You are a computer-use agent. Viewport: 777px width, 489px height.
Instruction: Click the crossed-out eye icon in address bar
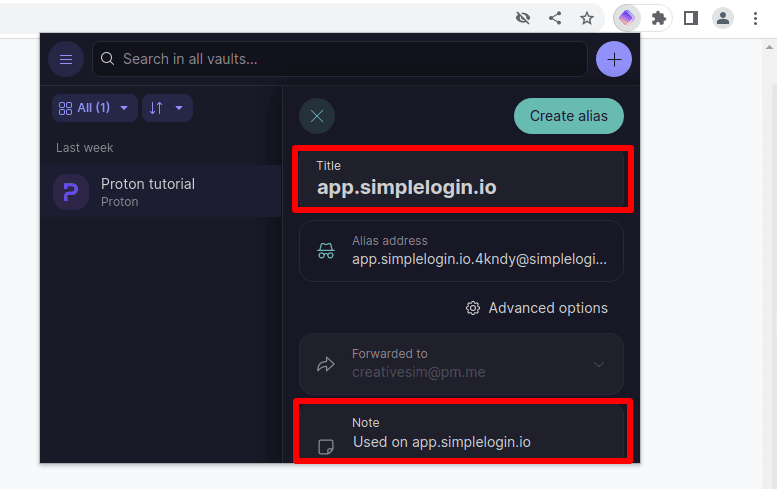click(523, 18)
